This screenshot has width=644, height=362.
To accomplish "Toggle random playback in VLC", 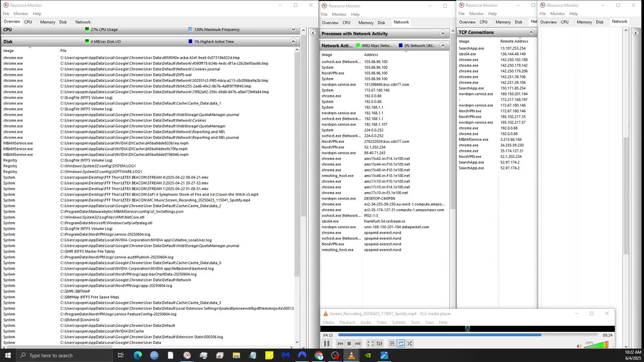I will pos(410,343).
